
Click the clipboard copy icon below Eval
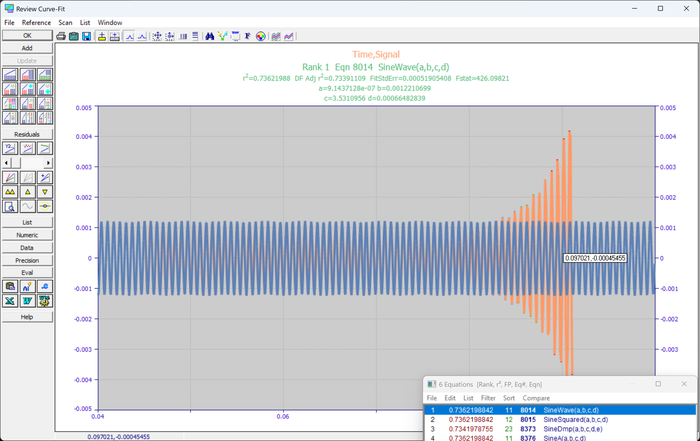[10, 287]
